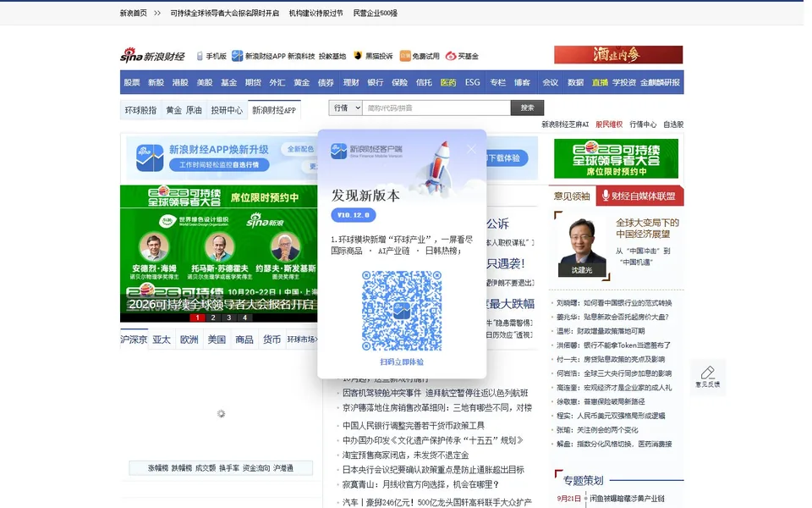Switch to the 美国 market tab

click(217, 340)
